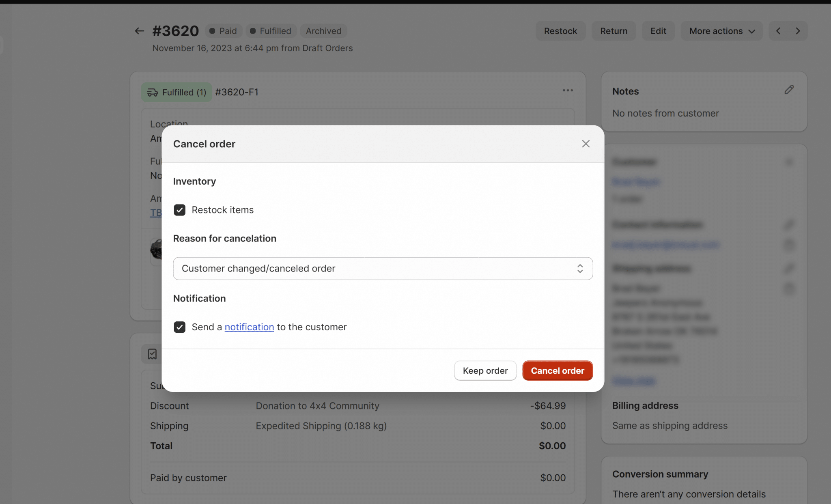Click the -$64.99 discount amount
831x504 pixels.
(x=548, y=406)
